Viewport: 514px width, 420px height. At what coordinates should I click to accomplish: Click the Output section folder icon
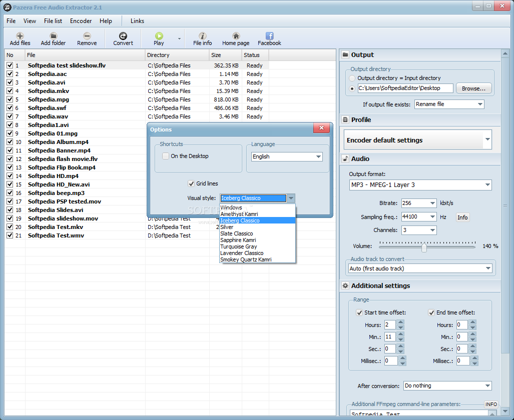click(x=345, y=54)
